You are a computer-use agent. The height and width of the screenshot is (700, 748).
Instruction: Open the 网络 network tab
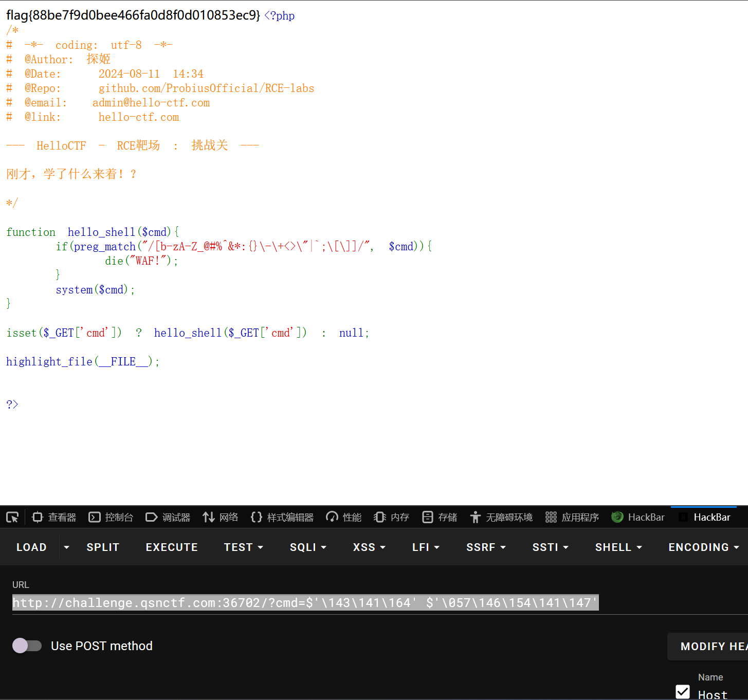click(221, 517)
